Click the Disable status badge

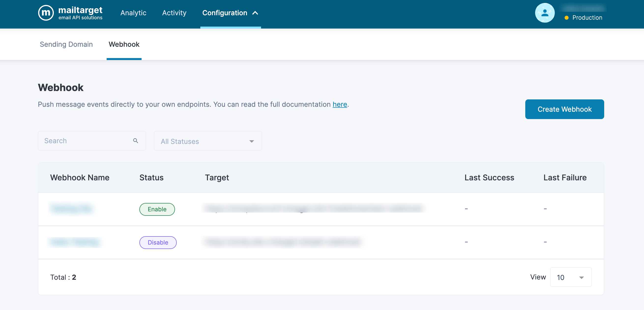[158, 242]
